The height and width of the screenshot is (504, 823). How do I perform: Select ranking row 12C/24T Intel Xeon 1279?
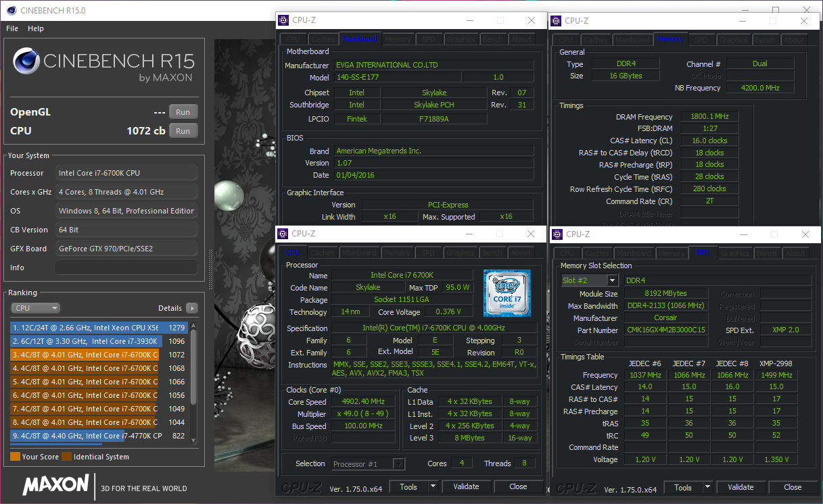tap(99, 328)
